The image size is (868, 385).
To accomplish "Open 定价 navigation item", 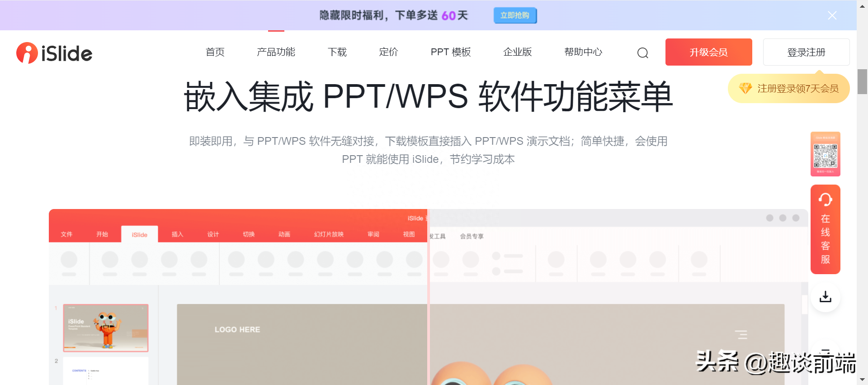I will click(388, 52).
